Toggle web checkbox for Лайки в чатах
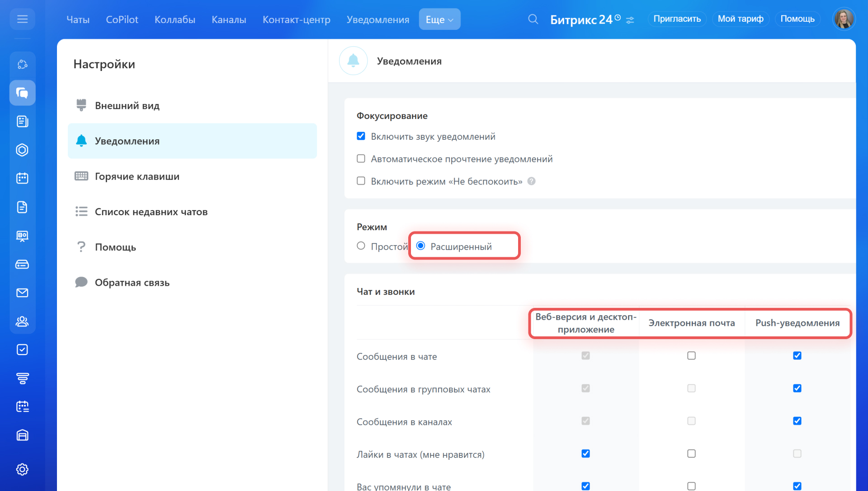This screenshot has width=868, height=491. point(585,453)
